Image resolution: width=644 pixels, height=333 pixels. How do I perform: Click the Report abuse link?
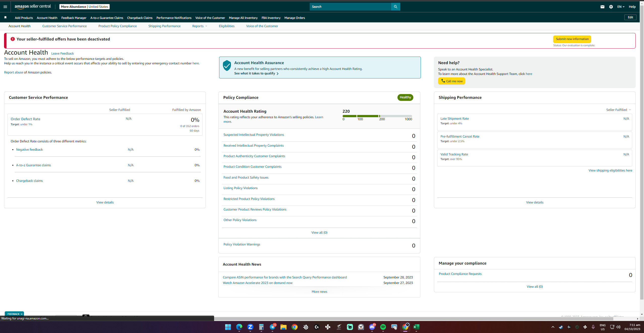coord(14,72)
